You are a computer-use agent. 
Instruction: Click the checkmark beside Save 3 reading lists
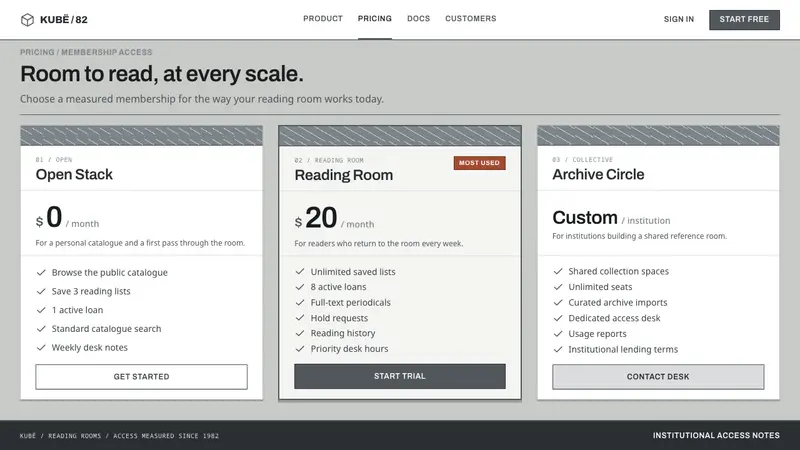pyautogui.click(x=41, y=291)
